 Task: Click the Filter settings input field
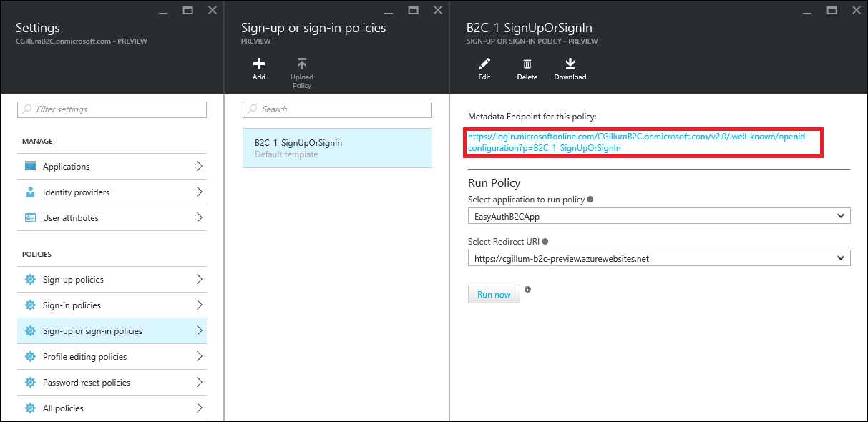point(112,109)
